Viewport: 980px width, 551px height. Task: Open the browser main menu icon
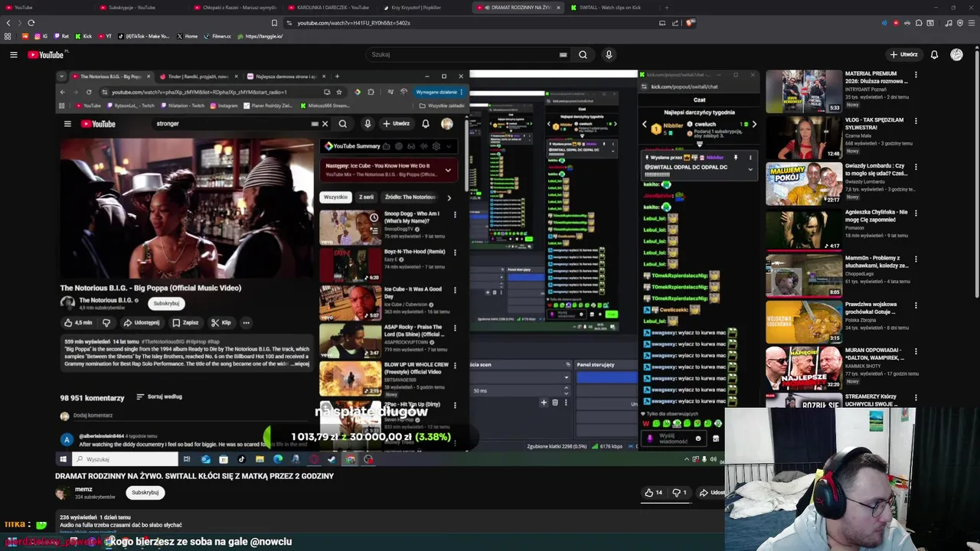click(x=970, y=23)
